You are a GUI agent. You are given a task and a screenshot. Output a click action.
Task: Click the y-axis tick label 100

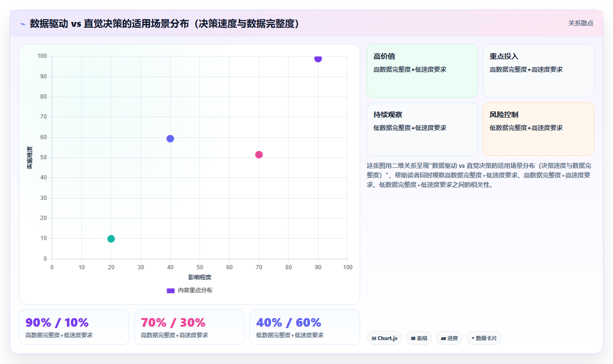[x=42, y=56]
